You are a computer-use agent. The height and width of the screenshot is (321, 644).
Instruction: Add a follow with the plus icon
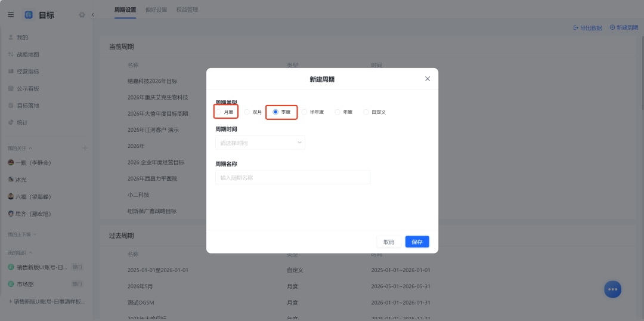85,148
